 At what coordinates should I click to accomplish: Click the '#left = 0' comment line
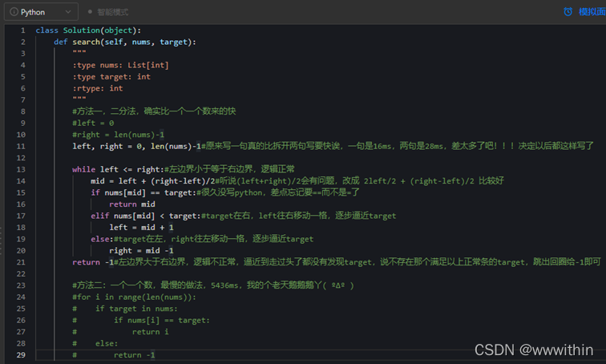pyautogui.click(x=93, y=123)
